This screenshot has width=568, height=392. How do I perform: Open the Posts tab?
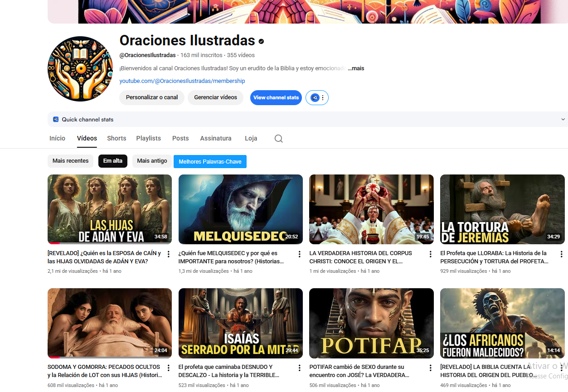(180, 138)
